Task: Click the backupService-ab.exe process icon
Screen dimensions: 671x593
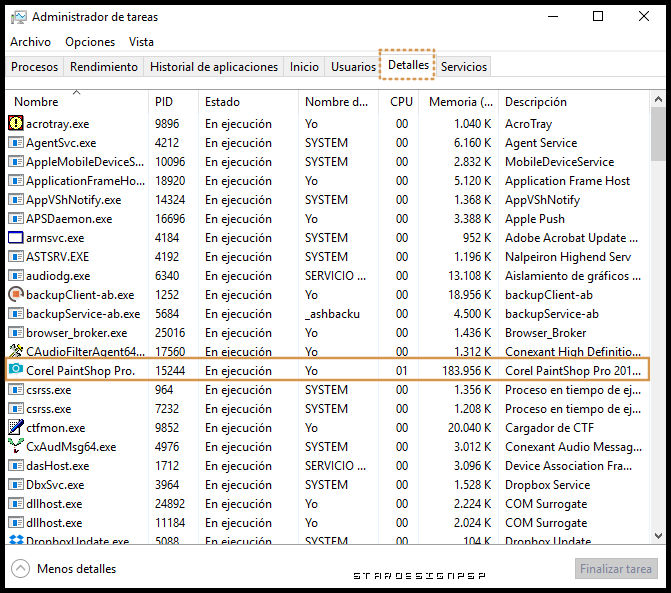Action: pyautogui.click(x=16, y=314)
